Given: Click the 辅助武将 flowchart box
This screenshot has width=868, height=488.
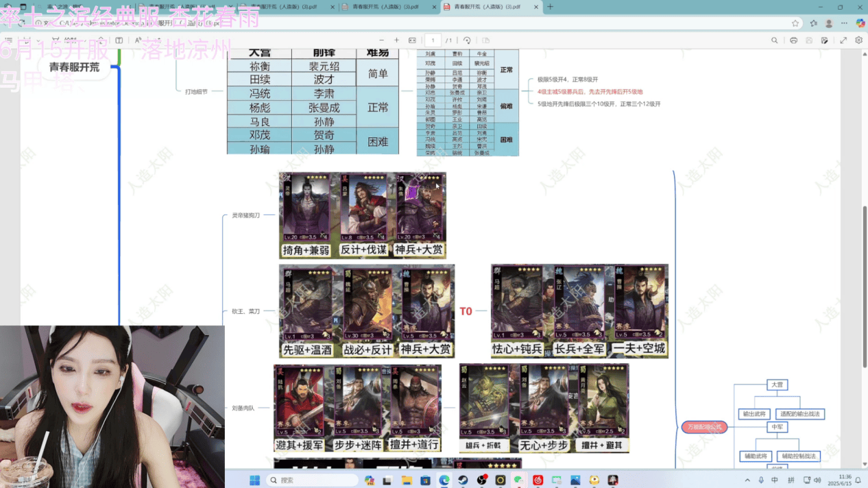Looking at the screenshot, I should coord(754,456).
